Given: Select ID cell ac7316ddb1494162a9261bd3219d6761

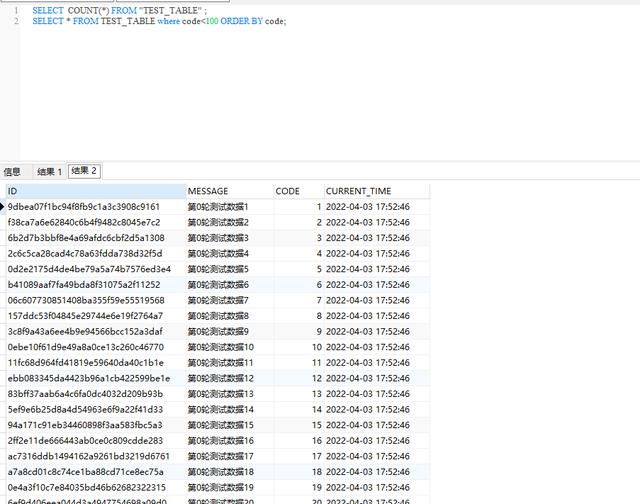Looking at the screenshot, I should 96,456.
